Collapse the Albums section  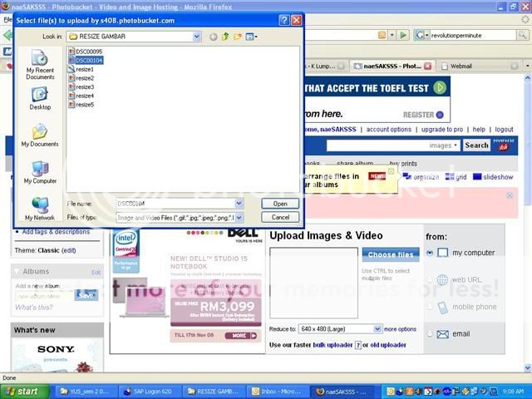(x=17, y=271)
